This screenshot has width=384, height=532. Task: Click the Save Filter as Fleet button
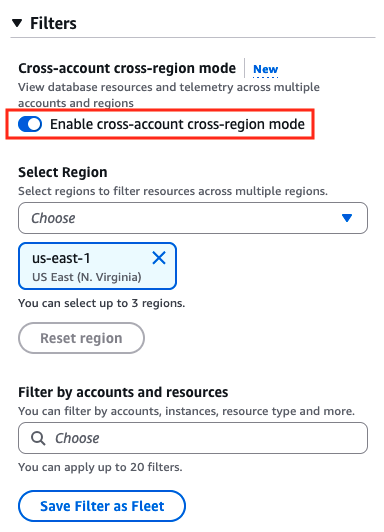point(102,506)
